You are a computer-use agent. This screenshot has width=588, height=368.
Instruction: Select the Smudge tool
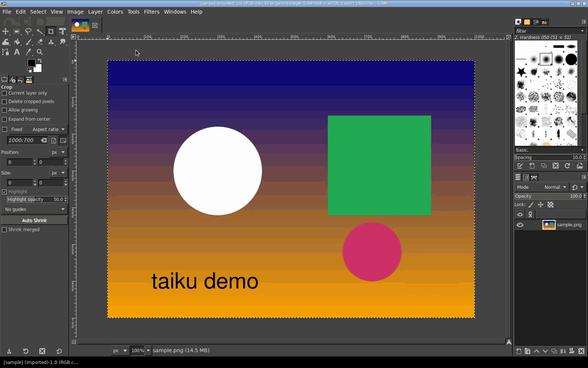(x=62, y=42)
